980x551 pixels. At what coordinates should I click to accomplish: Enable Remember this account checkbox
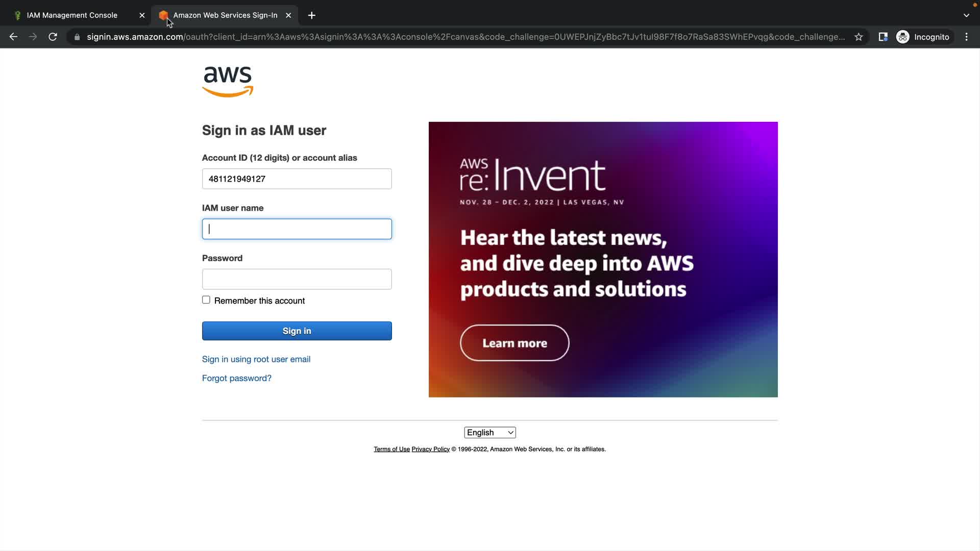(x=206, y=300)
